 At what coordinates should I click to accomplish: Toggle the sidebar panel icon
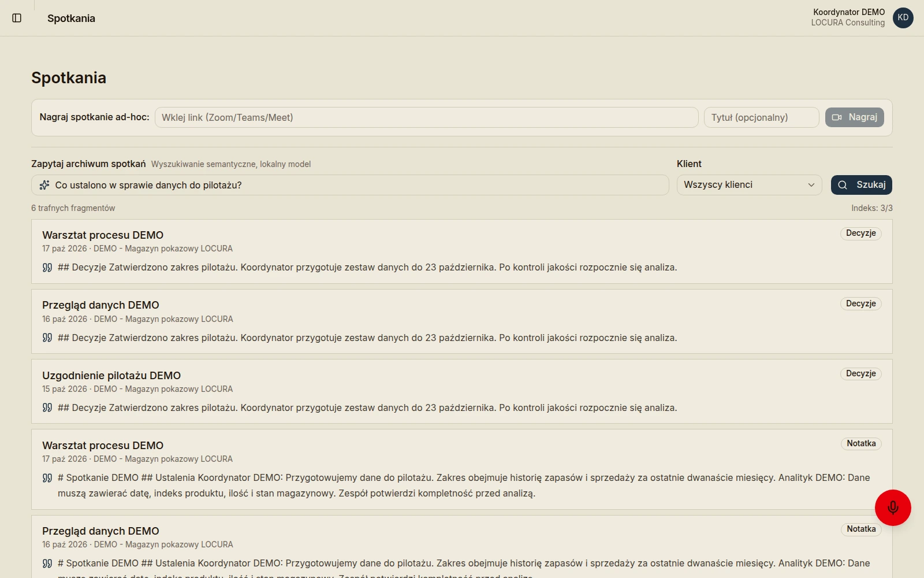tap(17, 18)
